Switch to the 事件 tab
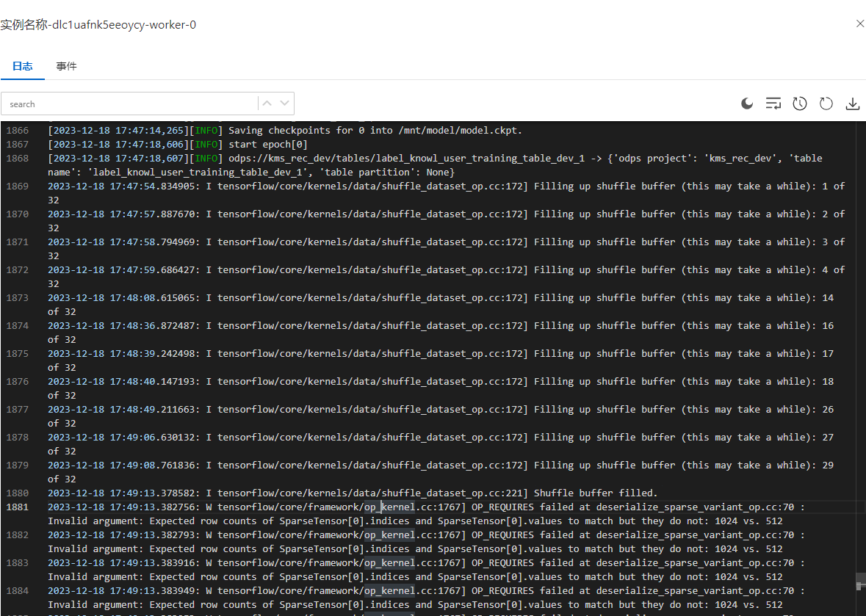This screenshot has height=616, width=866. tap(66, 66)
